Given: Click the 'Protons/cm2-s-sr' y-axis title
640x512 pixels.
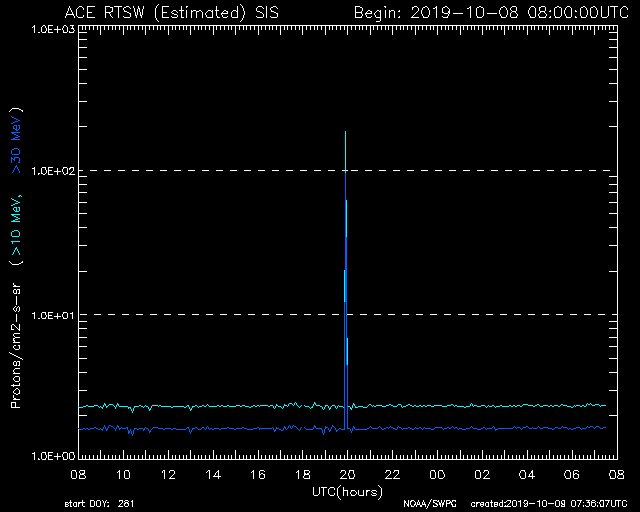Looking at the screenshot, I should [17, 340].
